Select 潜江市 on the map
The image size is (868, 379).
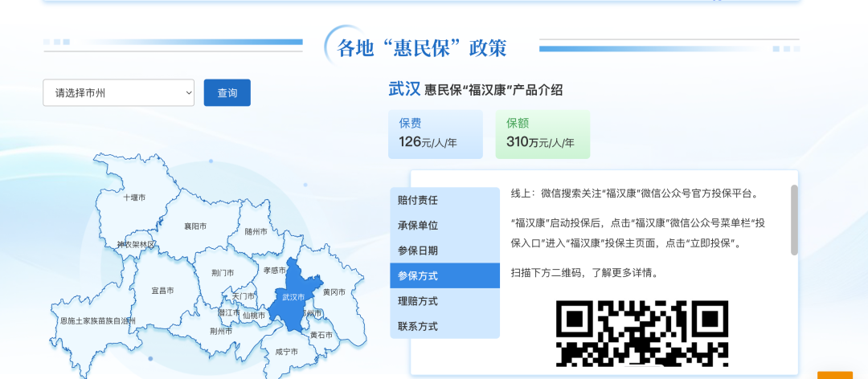(x=229, y=312)
